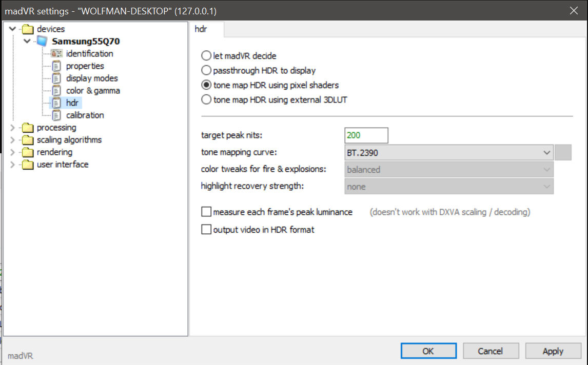
Task: Select properties in the device tree
Action: pos(85,66)
